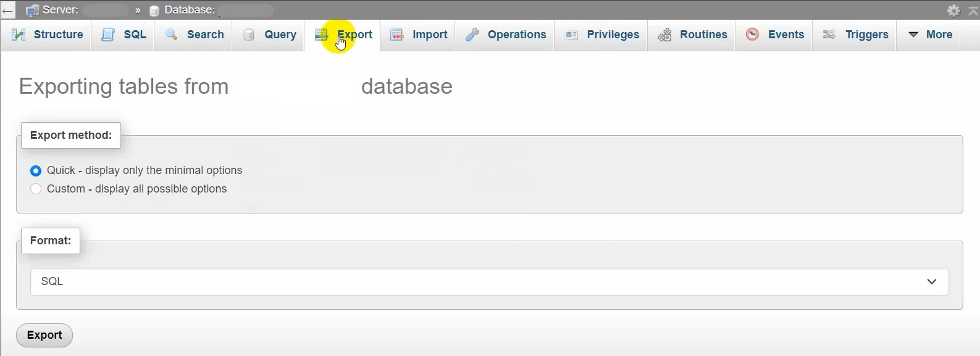Switch to the Triggers tab
980x356 pixels.
coord(855,35)
